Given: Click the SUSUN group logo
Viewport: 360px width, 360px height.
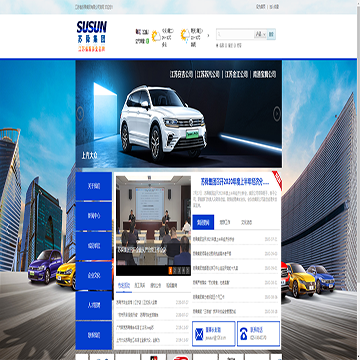Looking at the screenshot, I should pos(91,36).
